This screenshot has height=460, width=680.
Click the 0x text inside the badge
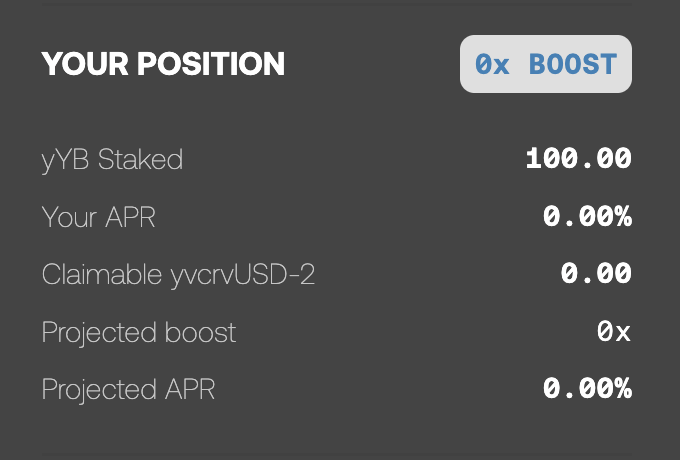(493, 64)
